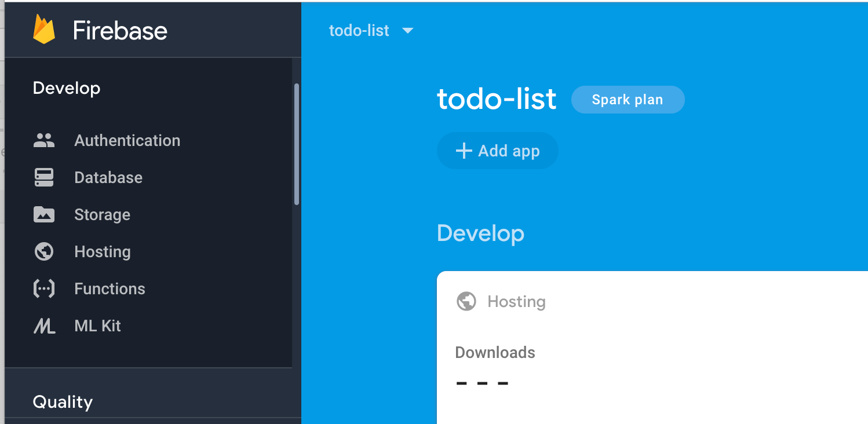
Task: Open Database from the Develop menu
Action: point(108,177)
